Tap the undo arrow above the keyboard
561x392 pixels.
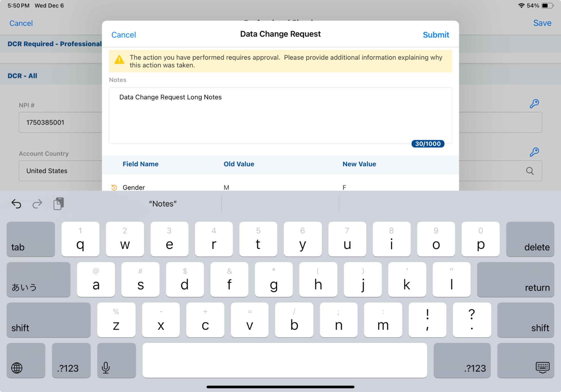(x=16, y=204)
